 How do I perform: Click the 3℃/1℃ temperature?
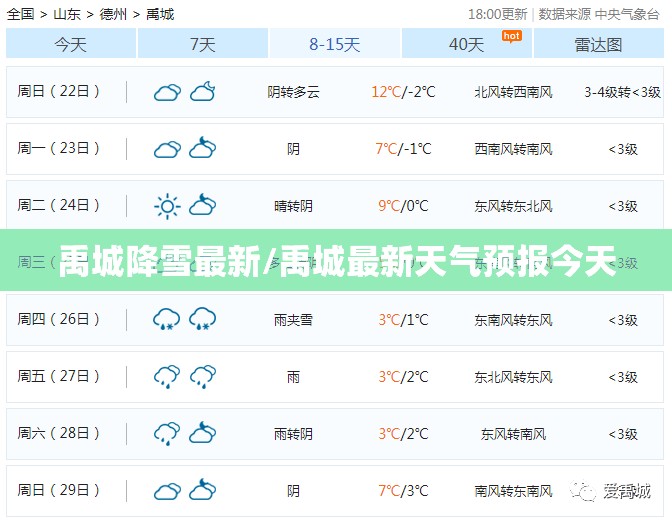click(x=403, y=320)
